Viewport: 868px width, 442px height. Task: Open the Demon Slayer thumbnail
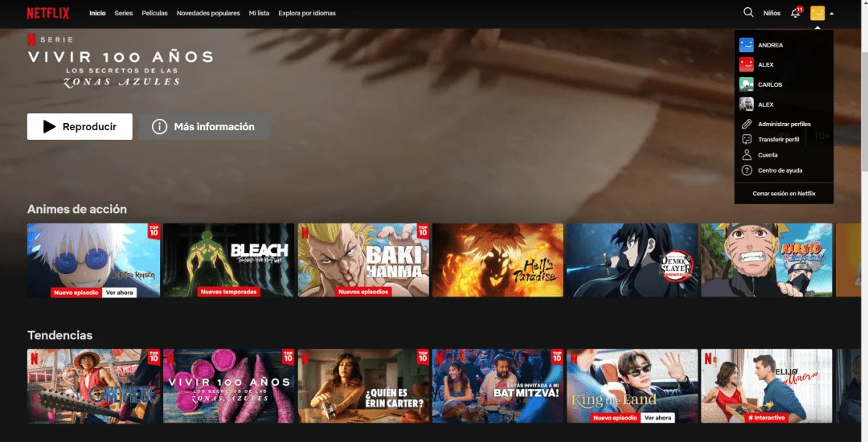633,260
